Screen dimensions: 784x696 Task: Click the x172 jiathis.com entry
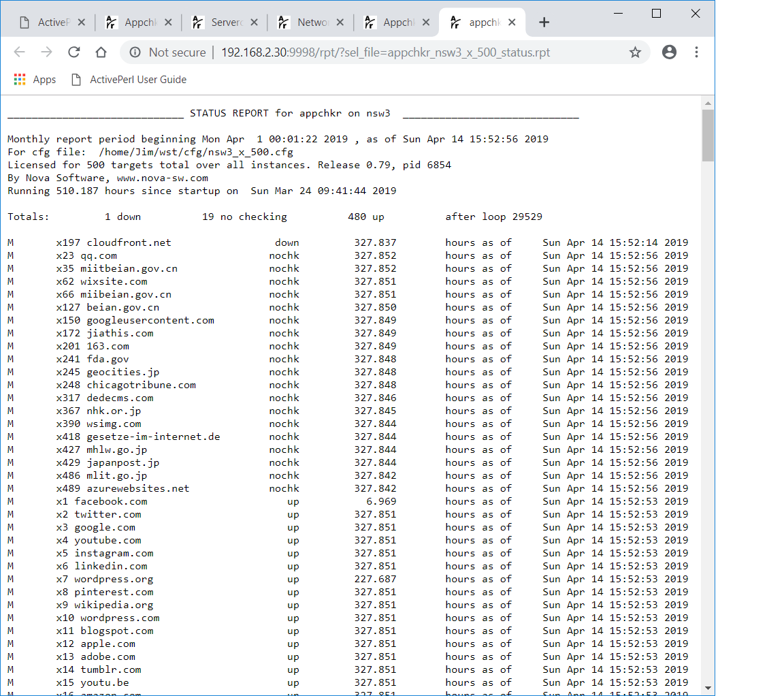click(x=105, y=333)
